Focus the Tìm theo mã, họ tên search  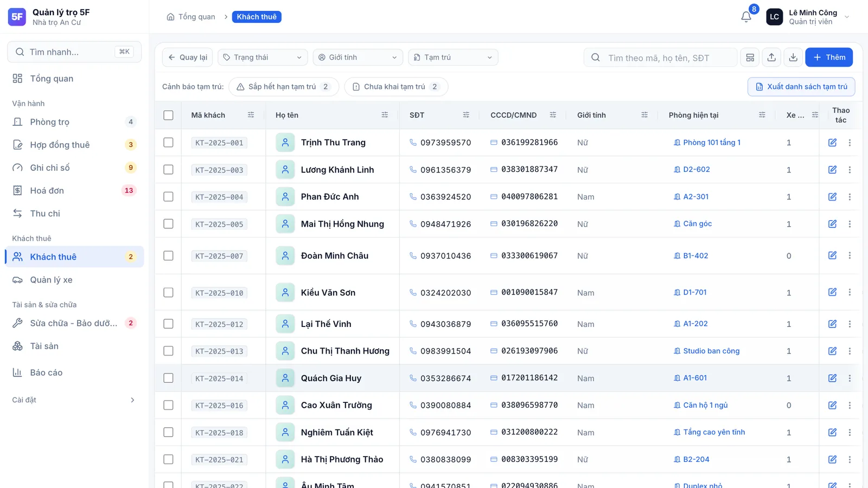(660, 57)
